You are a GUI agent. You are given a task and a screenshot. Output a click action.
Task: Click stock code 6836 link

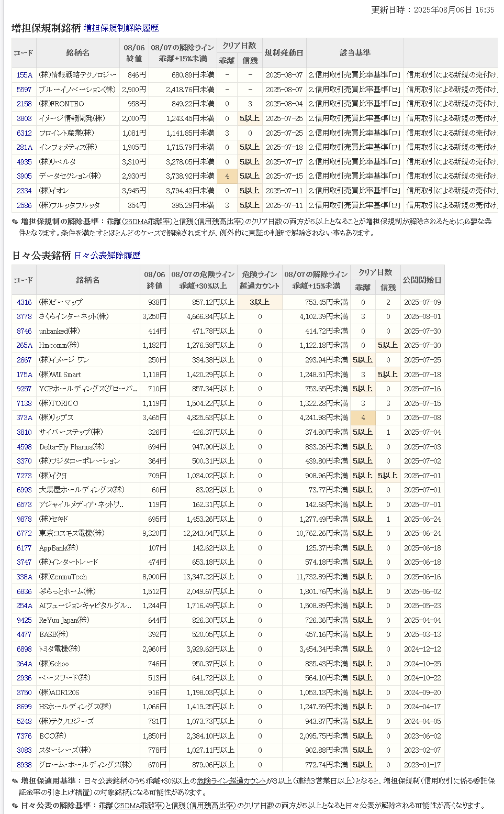24,591
